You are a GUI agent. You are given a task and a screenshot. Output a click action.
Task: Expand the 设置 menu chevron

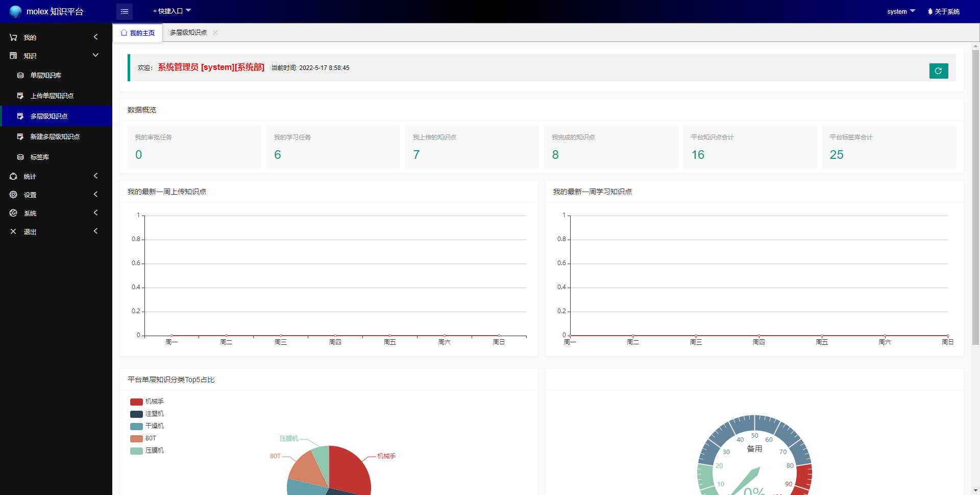[x=95, y=194]
